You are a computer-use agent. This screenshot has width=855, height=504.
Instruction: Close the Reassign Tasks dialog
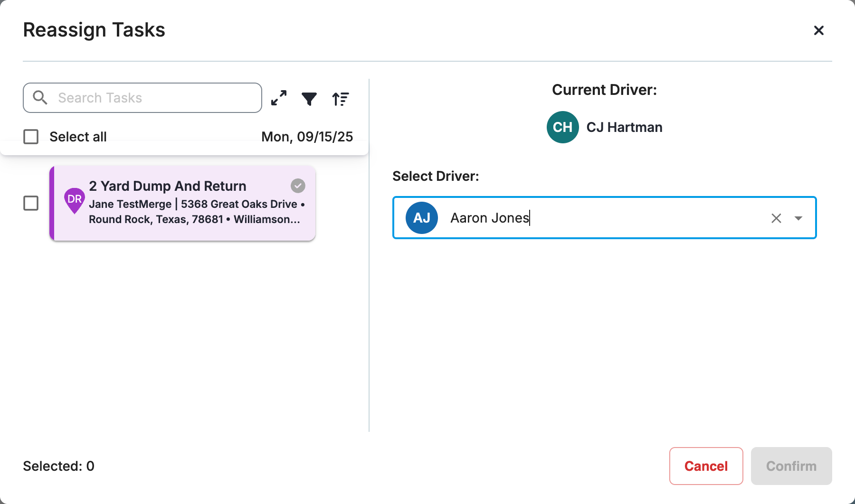(819, 30)
